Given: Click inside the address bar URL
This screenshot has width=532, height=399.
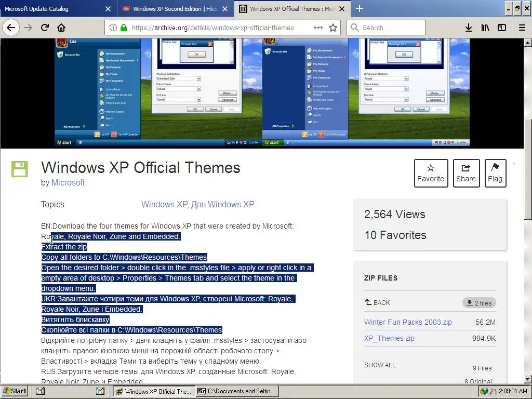Looking at the screenshot, I should [212, 28].
